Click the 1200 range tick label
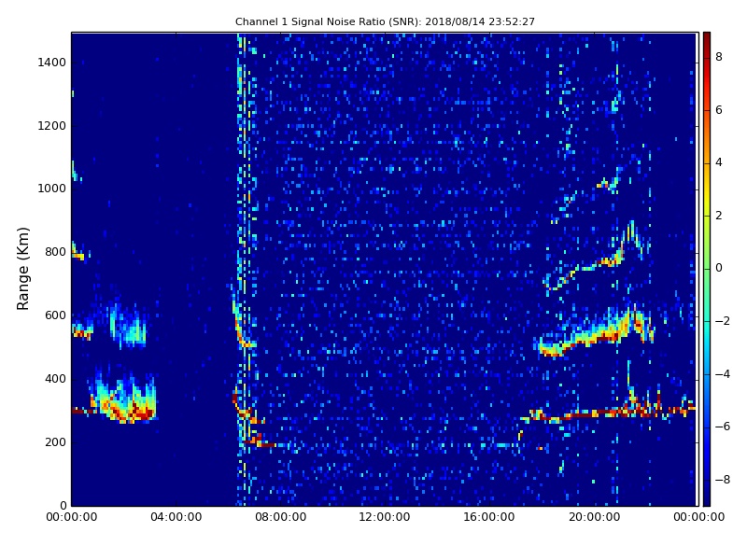This screenshot has width=747, height=560. (52, 126)
